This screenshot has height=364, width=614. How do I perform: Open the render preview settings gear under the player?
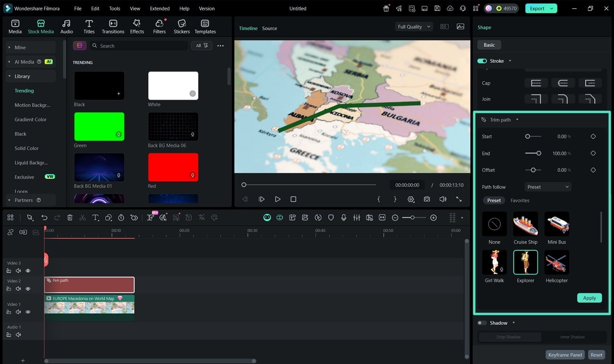tap(411, 199)
